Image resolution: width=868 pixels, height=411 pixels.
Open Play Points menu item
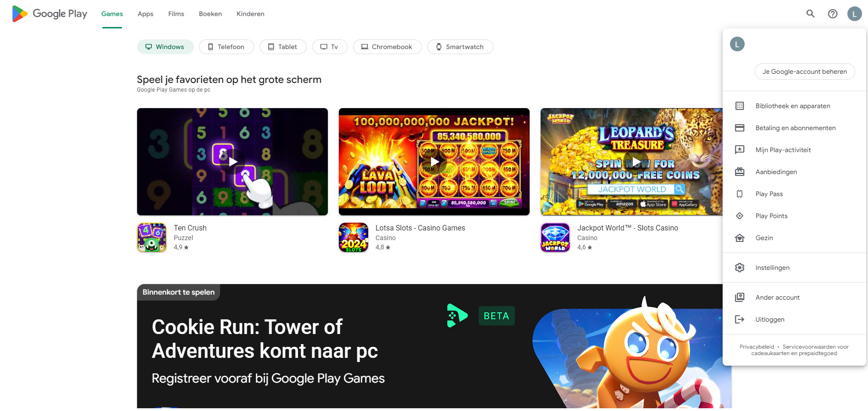[x=794, y=216]
